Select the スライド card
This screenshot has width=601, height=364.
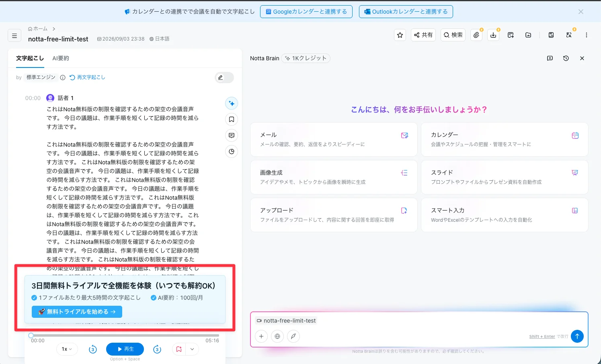point(505,177)
